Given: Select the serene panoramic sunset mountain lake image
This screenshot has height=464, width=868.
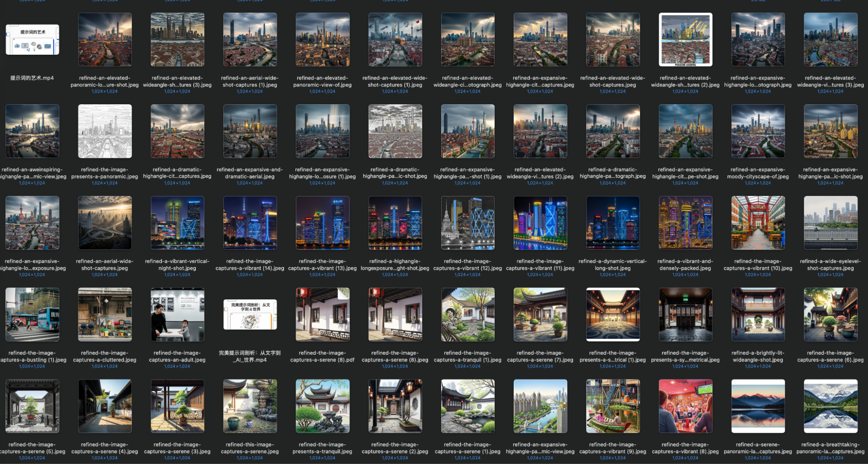Looking at the screenshot, I should tap(758, 406).
